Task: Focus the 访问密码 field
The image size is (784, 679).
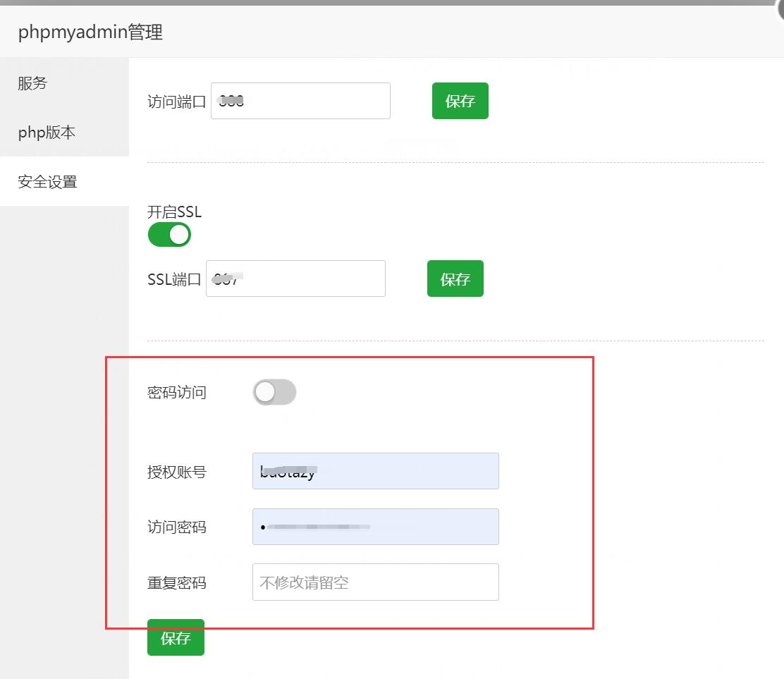Action: (376, 527)
